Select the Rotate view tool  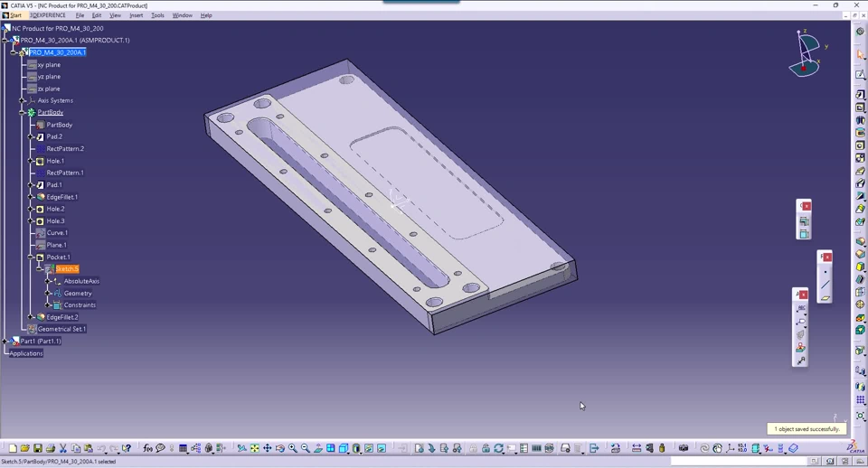point(280,448)
